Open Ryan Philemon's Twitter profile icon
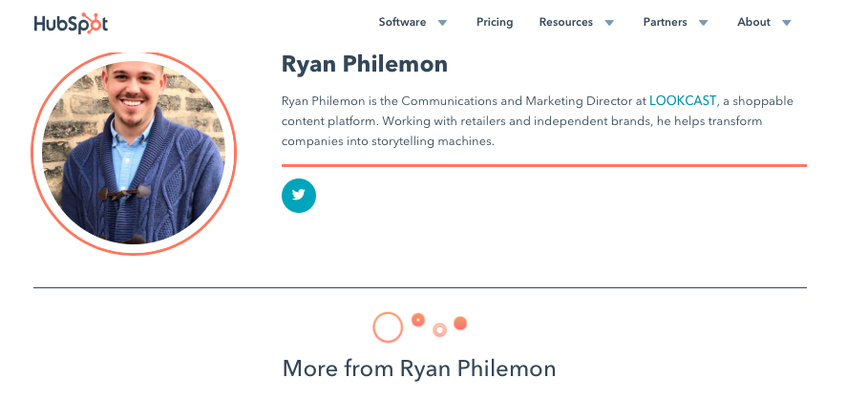The image size is (868, 399). tap(299, 195)
